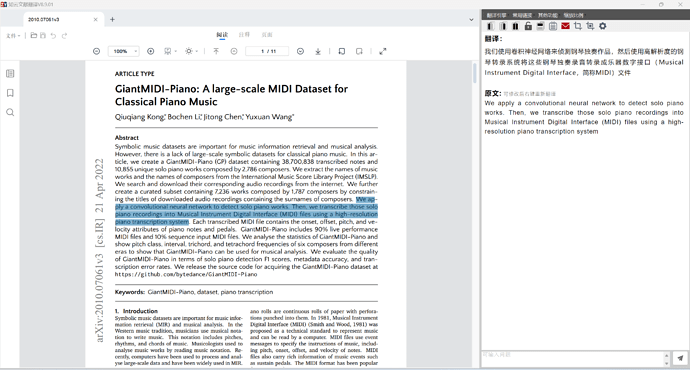Screen dimensions: 690x370
Task: Click the save document icon
Action: (x=43, y=35)
